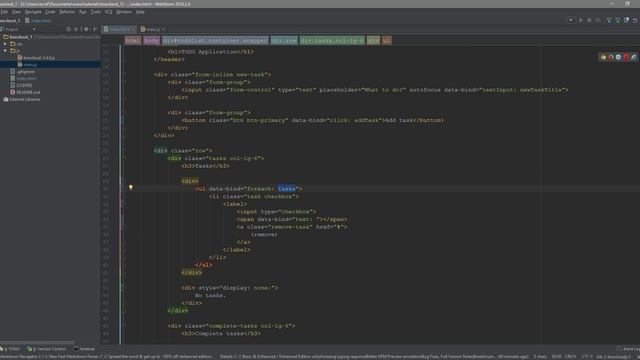Open the Navigate menu
Viewport: 640px width, 360px height.
(x=33, y=12)
